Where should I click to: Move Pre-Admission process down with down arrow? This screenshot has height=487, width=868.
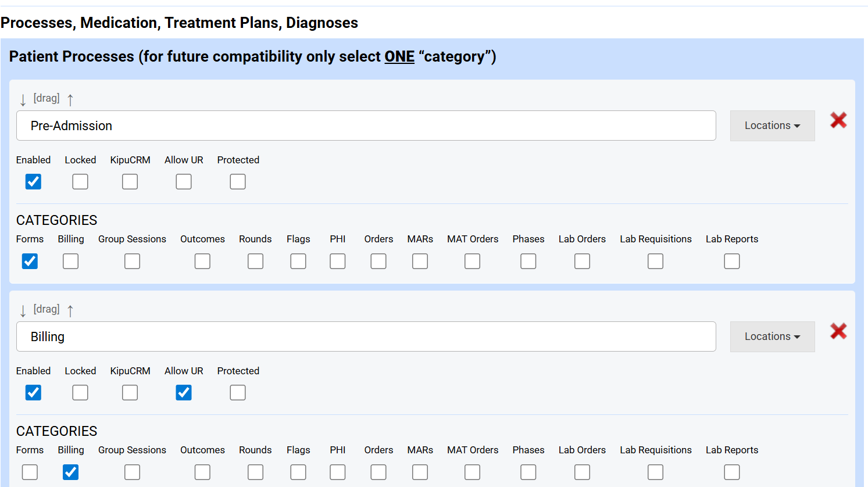(x=23, y=100)
